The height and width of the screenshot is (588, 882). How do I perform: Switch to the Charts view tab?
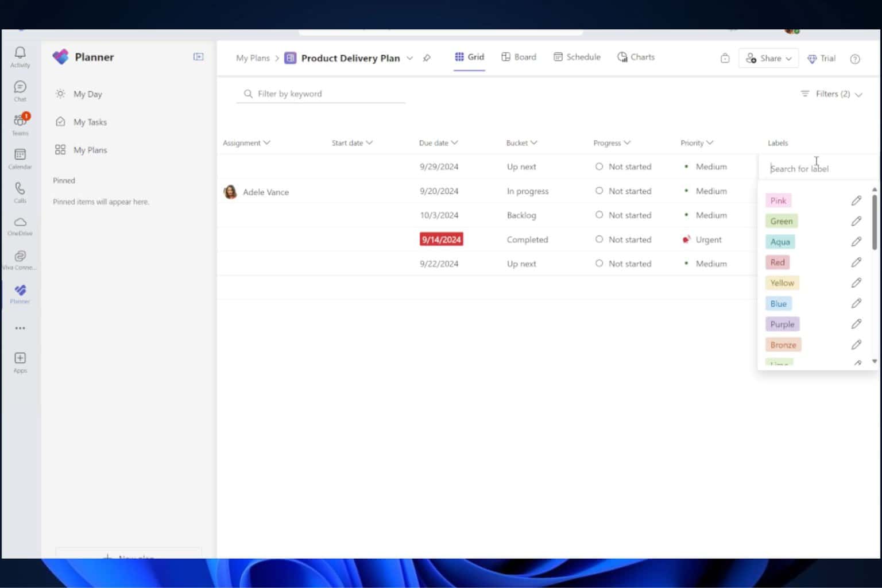click(636, 57)
